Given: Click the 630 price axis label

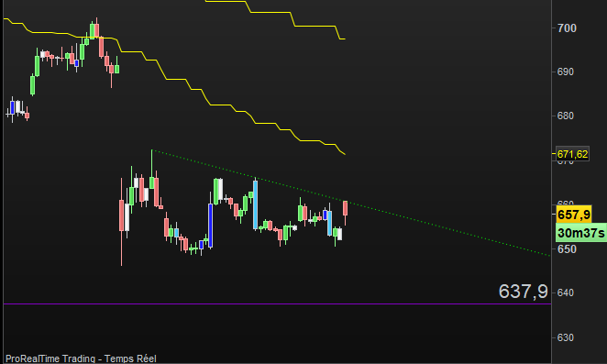Looking at the screenshot, I should point(566,337).
